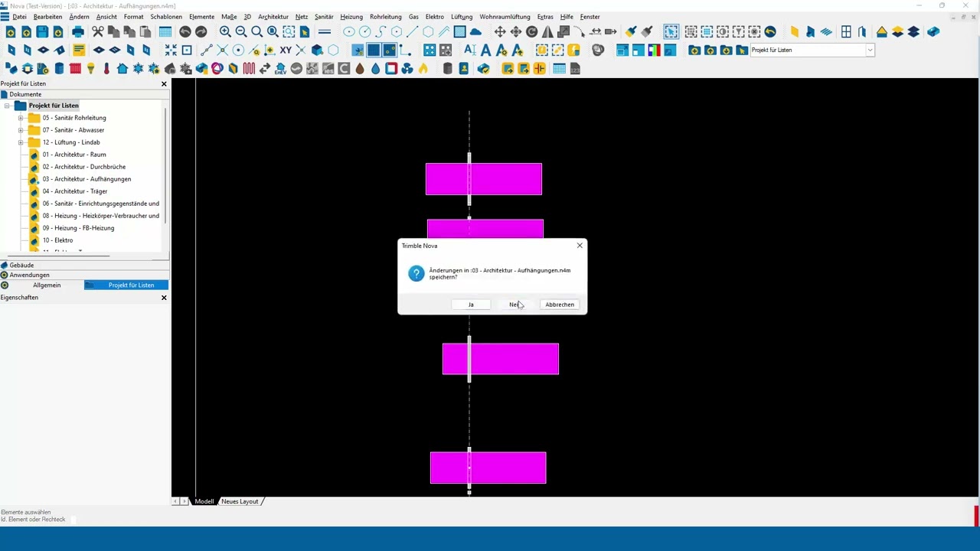
Task: Open 09 - Heizung - FB-Heizung document
Action: [78, 228]
